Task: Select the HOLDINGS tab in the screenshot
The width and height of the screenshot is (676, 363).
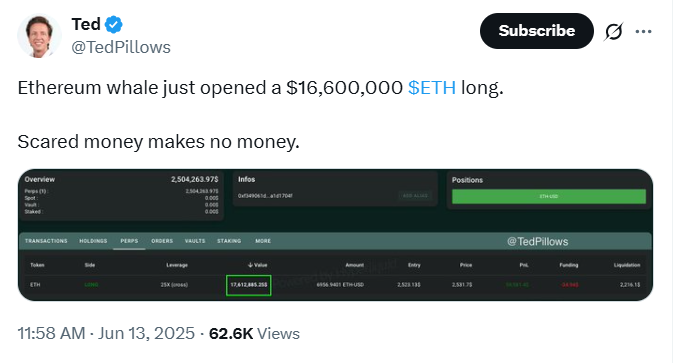Action: point(93,241)
